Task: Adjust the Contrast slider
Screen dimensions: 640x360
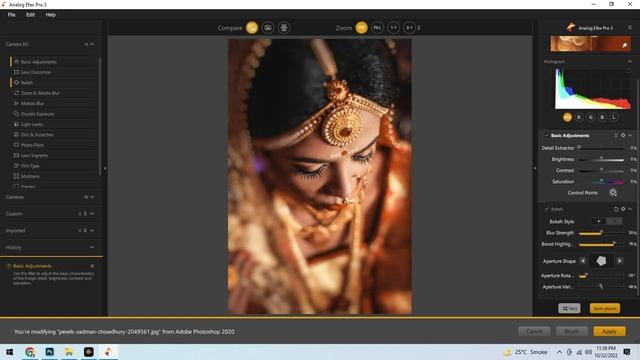Action: 602,170
